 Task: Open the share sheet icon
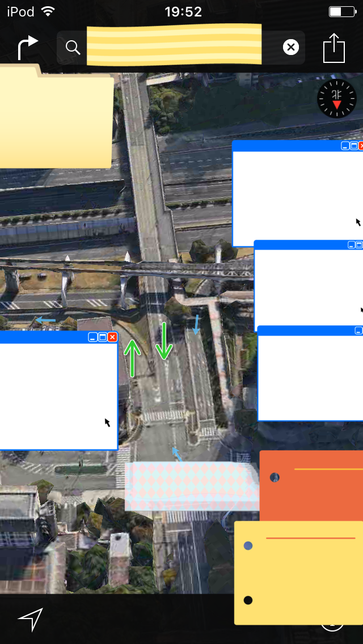coord(334,48)
